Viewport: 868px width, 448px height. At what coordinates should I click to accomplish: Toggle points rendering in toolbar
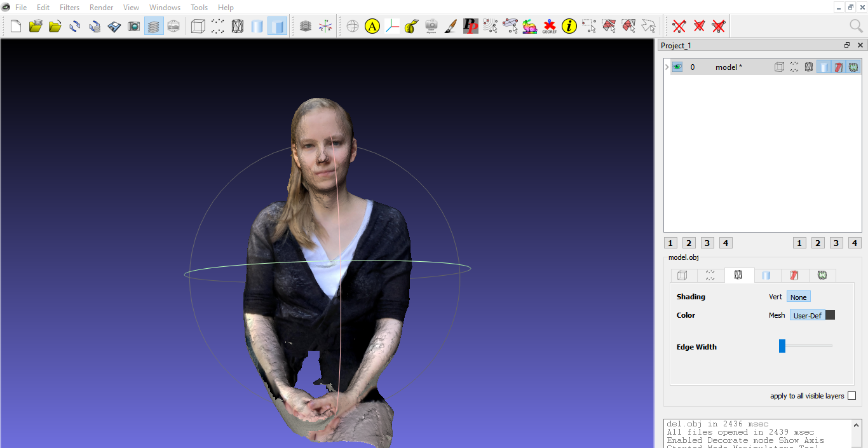pyautogui.click(x=218, y=26)
